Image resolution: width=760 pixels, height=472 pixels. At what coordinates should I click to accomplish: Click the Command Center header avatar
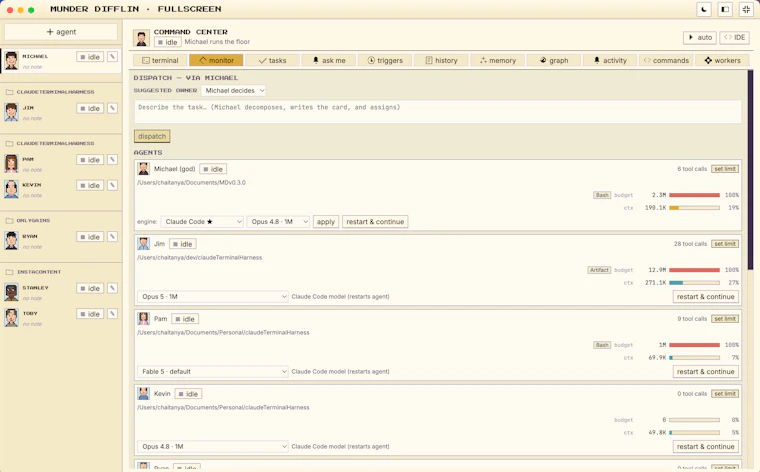[142, 38]
